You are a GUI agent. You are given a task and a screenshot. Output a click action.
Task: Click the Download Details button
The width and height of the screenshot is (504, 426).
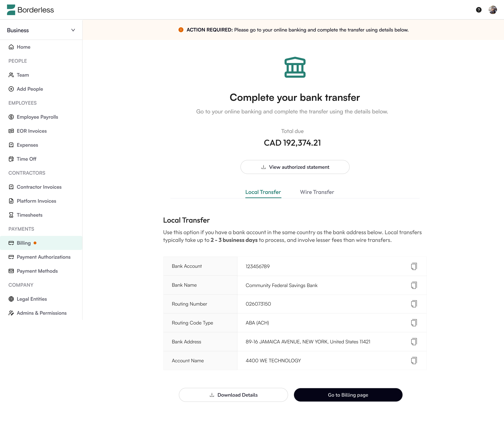click(233, 395)
